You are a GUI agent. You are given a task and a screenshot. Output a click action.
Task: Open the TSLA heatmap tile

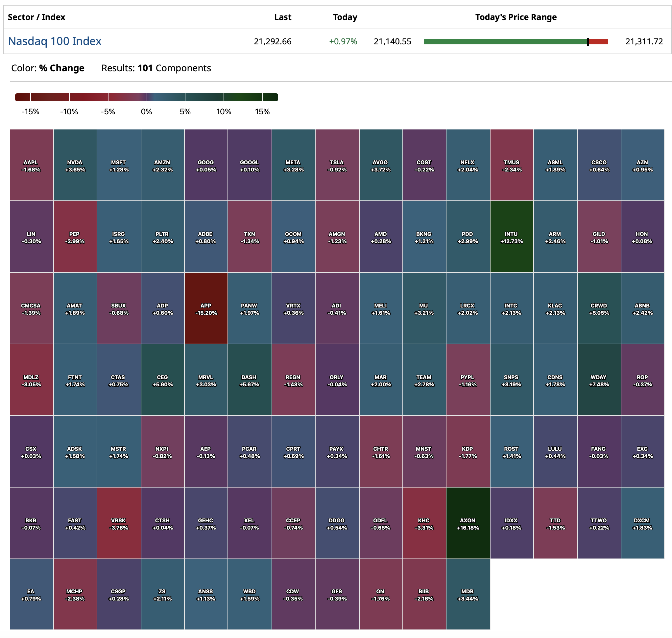(337, 165)
